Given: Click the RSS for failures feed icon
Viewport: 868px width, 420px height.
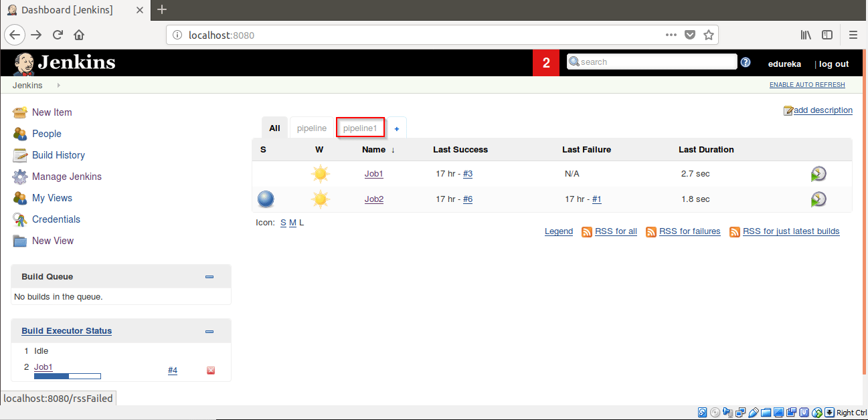Looking at the screenshot, I should click(x=651, y=231).
